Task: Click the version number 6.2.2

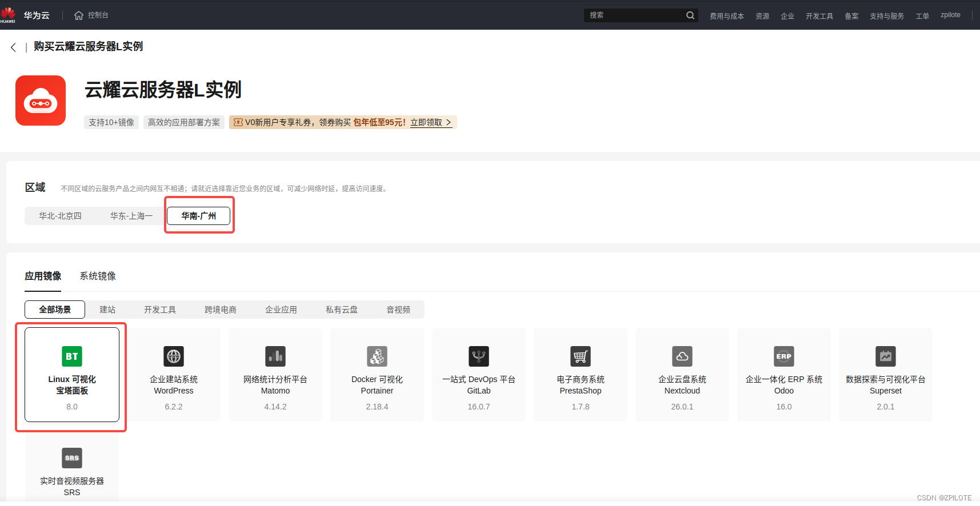Action: [174, 407]
